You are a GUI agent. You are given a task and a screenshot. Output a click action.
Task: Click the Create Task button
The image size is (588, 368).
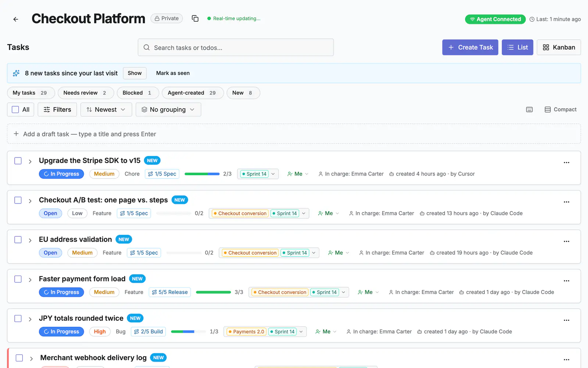[x=470, y=47]
